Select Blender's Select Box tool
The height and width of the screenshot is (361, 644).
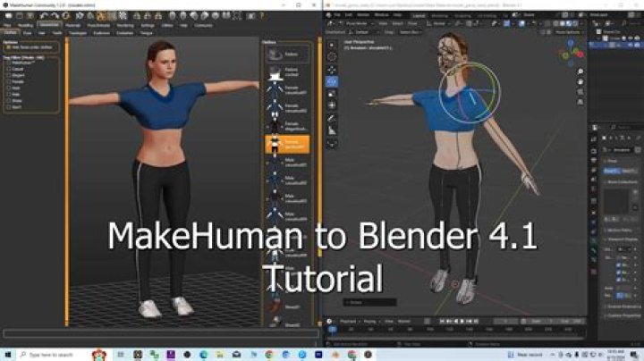(332, 45)
